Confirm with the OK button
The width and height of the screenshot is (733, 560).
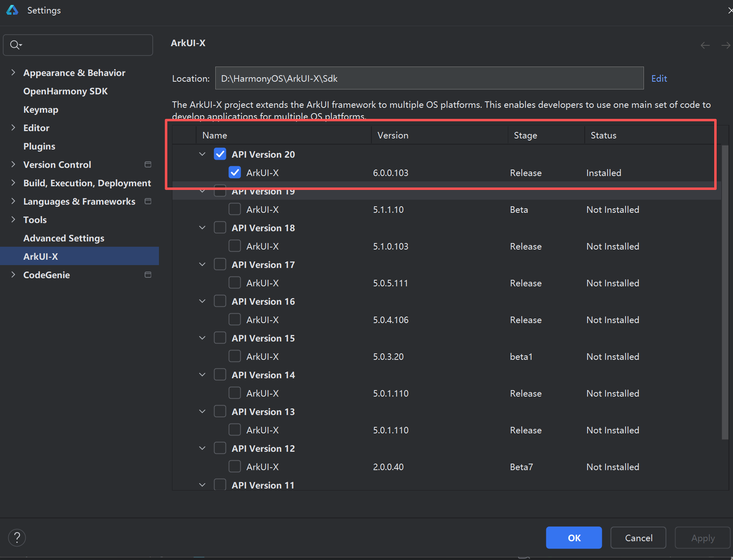coord(574,538)
